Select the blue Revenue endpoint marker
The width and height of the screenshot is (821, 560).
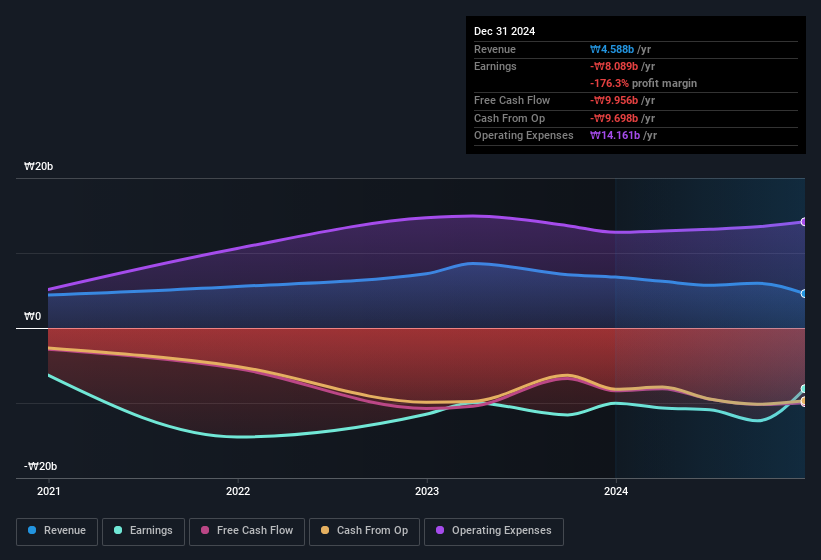pyautogui.click(x=804, y=294)
